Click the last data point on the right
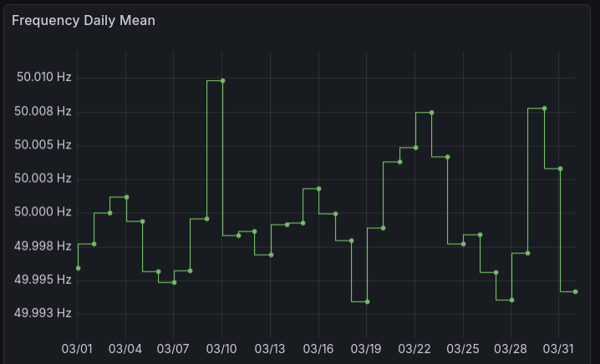 [576, 291]
